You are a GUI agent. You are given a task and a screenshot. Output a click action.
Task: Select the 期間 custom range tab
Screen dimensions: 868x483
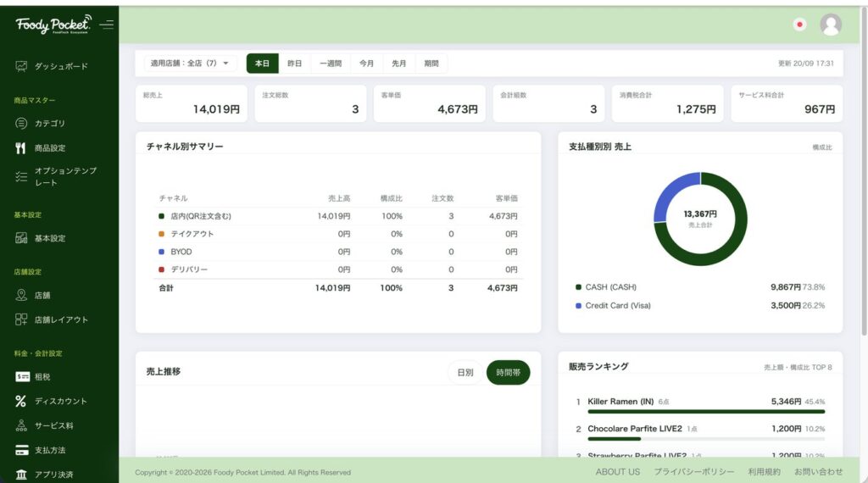pos(431,63)
